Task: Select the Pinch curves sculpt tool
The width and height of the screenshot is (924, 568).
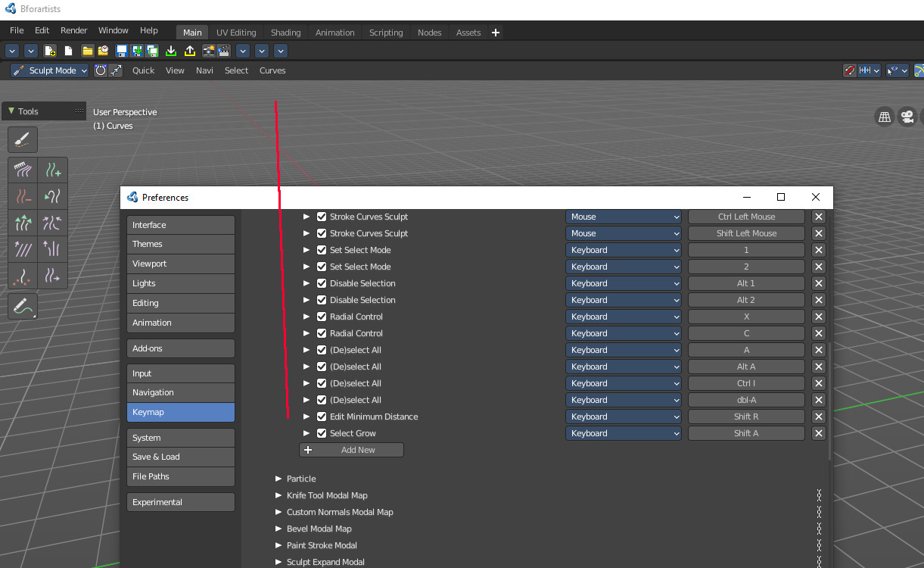Action: click(x=52, y=223)
